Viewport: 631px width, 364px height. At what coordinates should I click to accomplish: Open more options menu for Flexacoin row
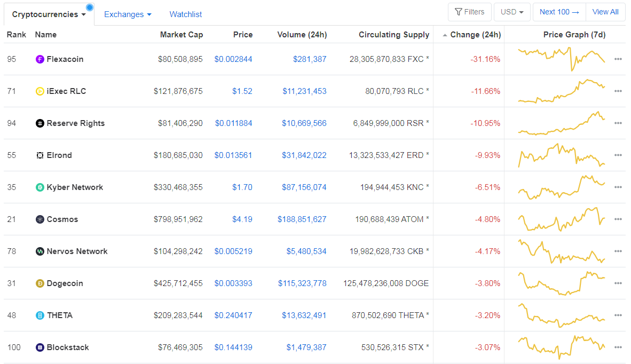point(618,59)
